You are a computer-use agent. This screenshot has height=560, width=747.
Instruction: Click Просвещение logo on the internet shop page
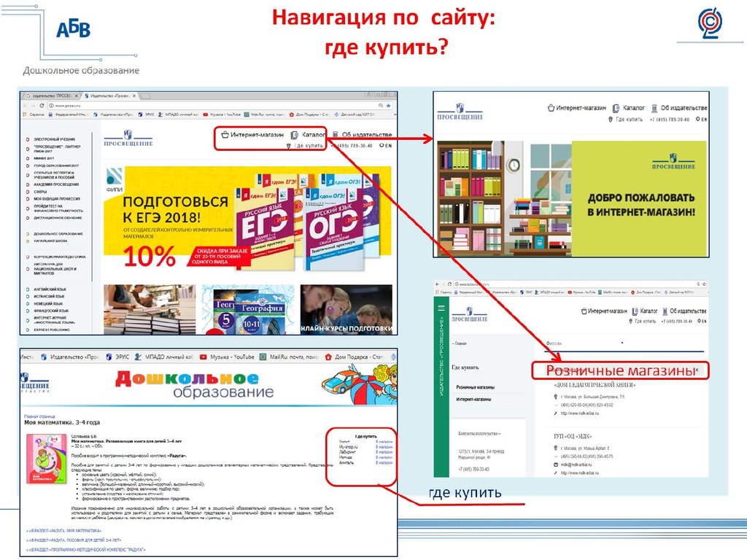tap(460, 112)
